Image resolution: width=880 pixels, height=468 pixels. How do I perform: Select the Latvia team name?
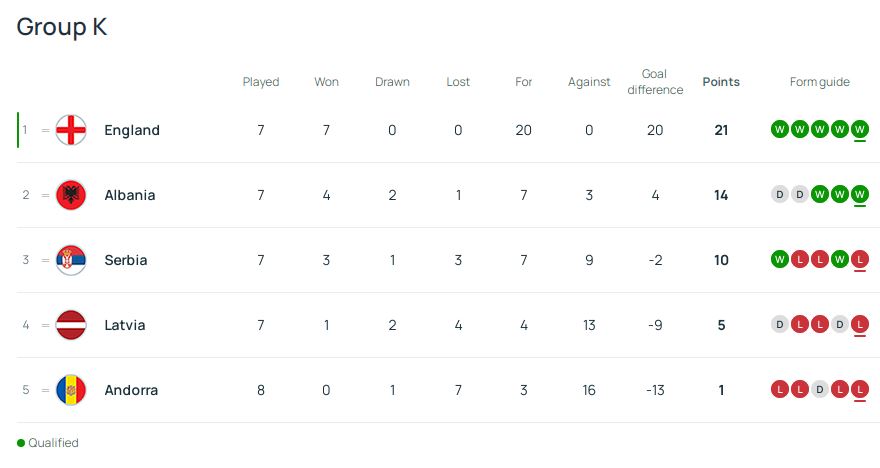[125, 325]
